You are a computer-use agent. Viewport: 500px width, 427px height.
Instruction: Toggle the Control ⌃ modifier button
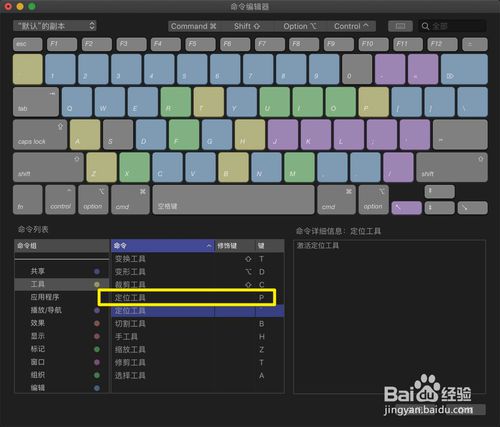point(351,26)
